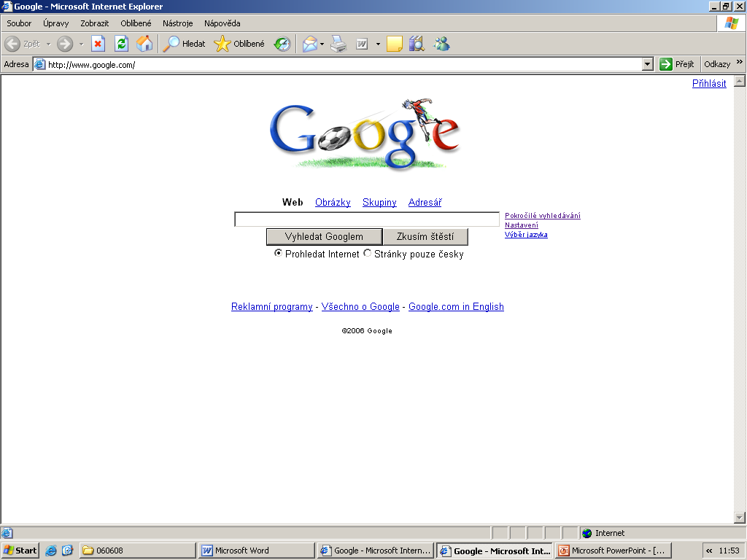747x560 pixels.
Task: Open the Mail button dropdown arrow
Action: click(322, 44)
